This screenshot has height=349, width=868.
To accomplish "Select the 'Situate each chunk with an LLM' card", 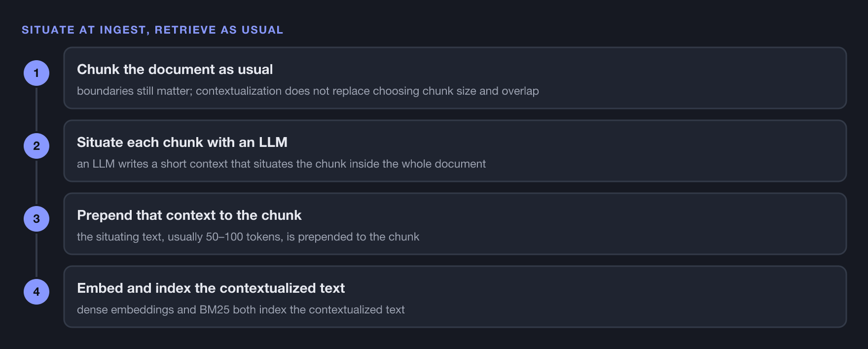I will [x=455, y=151].
